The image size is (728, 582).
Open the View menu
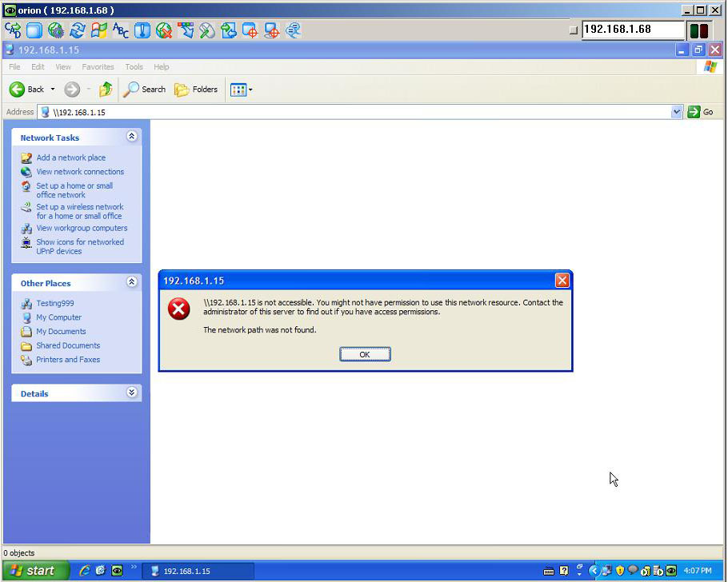(x=63, y=67)
